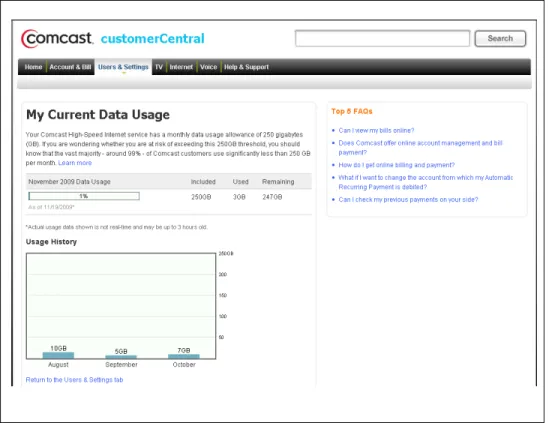549x423 pixels.
Task: Click the 'November 2009 Data Usage' label
Action: [x=69, y=182]
